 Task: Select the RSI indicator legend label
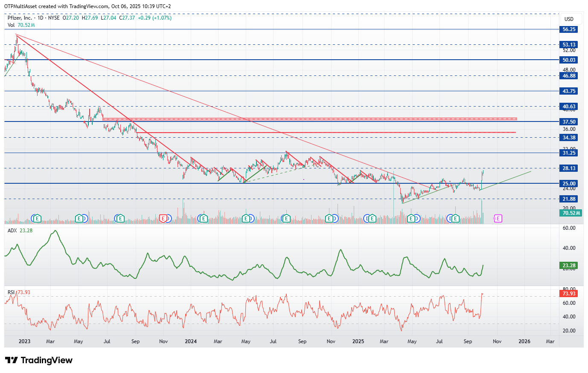pos(11,292)
